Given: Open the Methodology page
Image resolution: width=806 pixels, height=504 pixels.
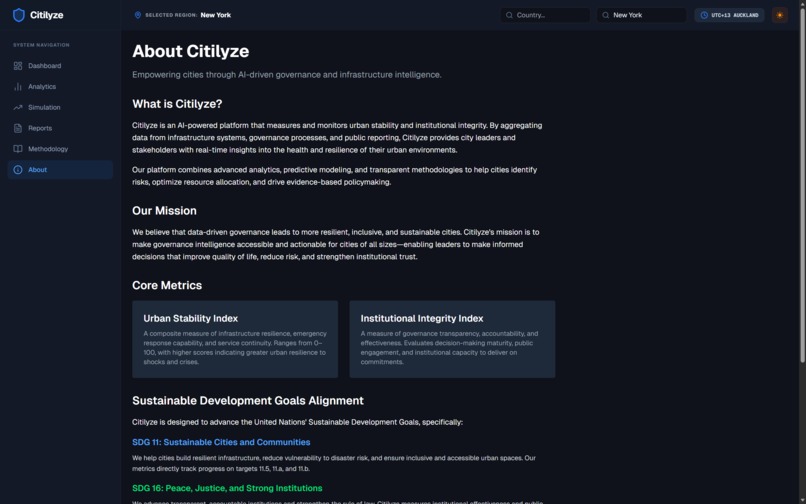Looking at the screenshot, I should tap(60, 149).
